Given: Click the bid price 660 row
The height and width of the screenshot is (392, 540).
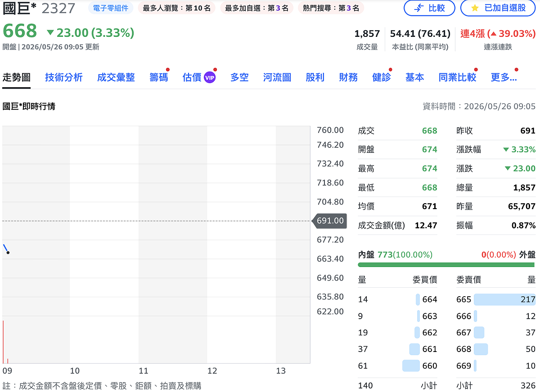Looking at the screenshot, I should (397, 366).
